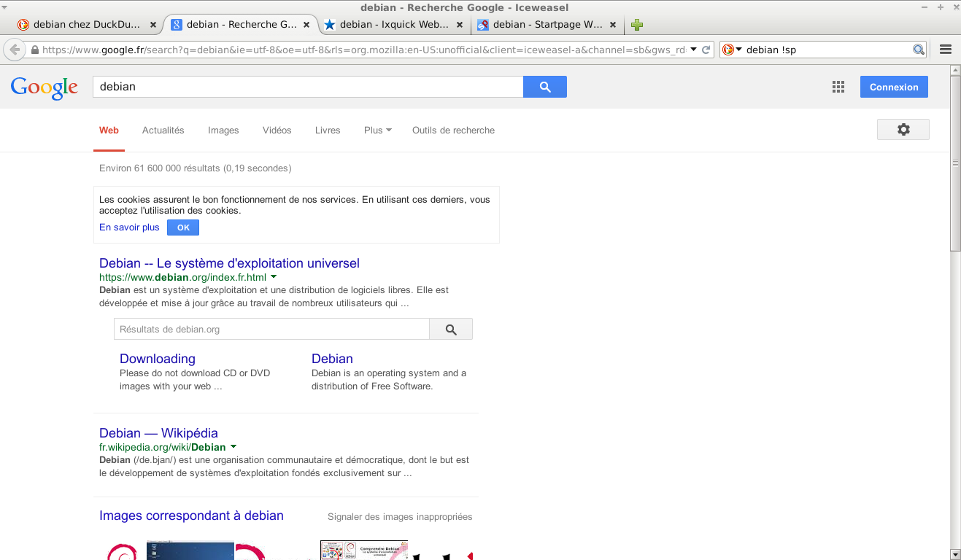Expand the Plus dropdown menu
961x560 pixels.
(377, 131)
